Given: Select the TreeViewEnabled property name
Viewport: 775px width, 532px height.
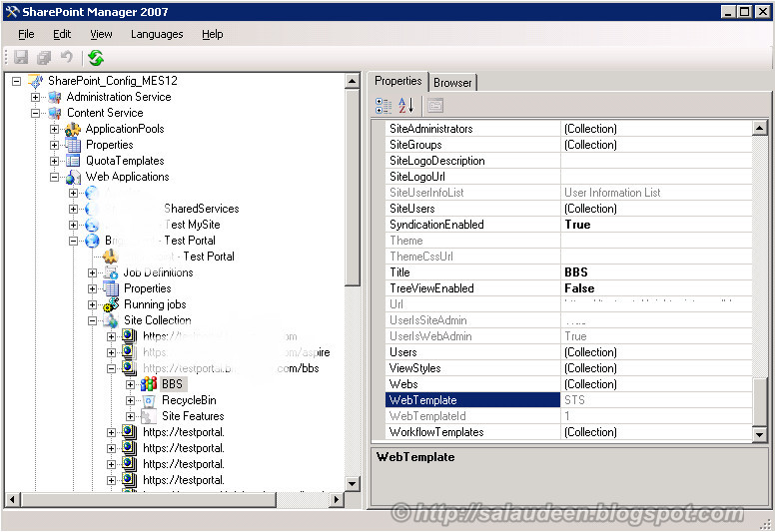Looking at the screenshot, I should (x=431, y=288).
